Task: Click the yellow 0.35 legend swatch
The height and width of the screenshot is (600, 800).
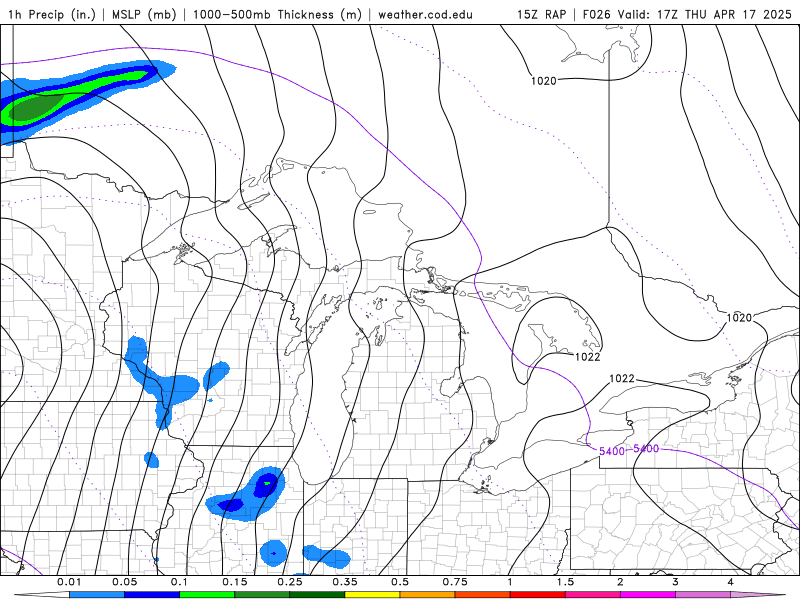Action: pyautogui.click(x=372, y=595)
